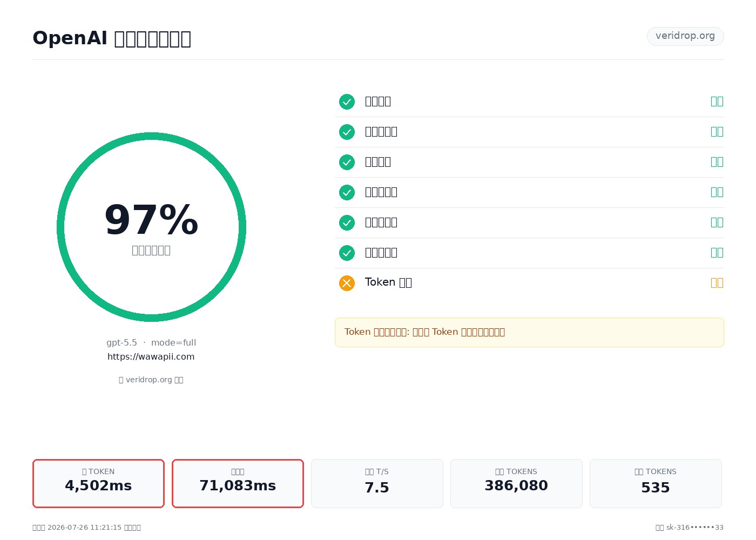Click the veridrop.org credit text under the URL

click(x=151, y=380)
